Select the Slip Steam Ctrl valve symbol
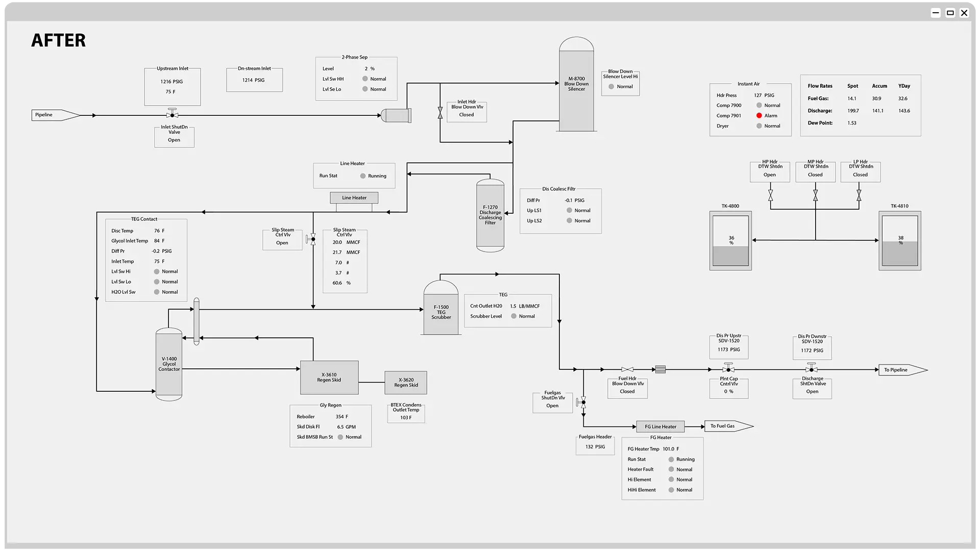The image size is (980, 551). click(312, 239)
